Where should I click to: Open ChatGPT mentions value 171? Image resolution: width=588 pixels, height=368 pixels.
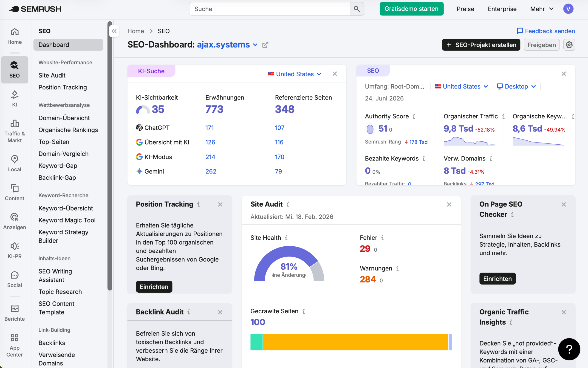click(209, 128)
